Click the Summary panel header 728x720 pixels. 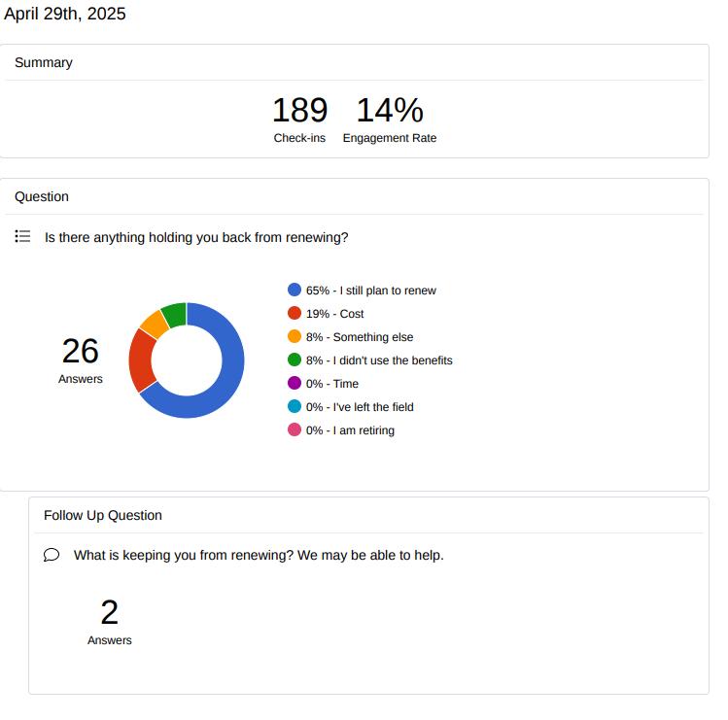point(44,62)
